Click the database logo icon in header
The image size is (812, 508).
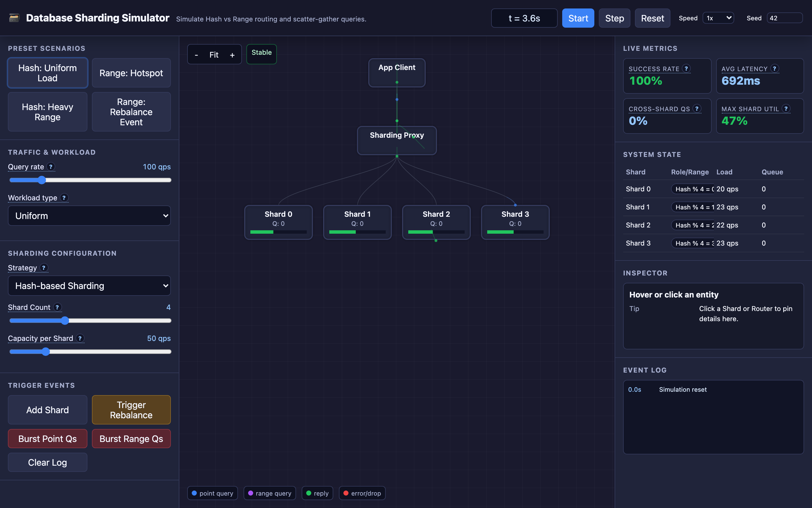point(14,18)
